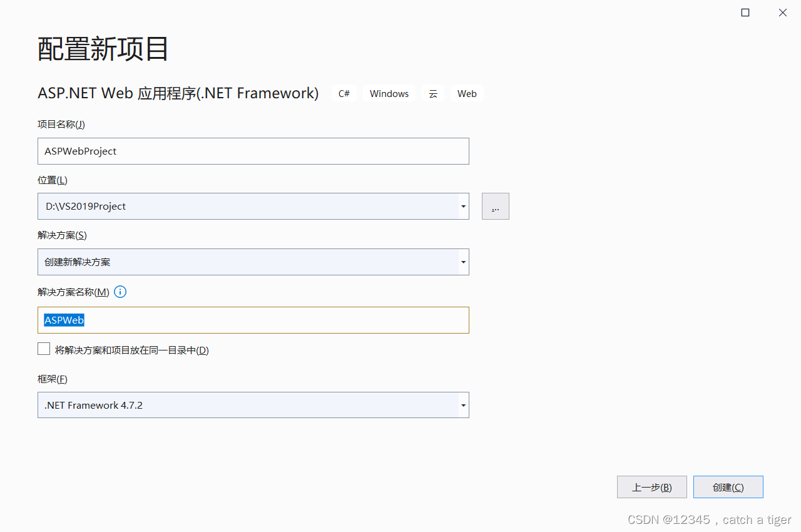Click the info icon beside 解决方案名称
Image resolution: width=801 pixels, height=532 pixels.
[120, 292]
